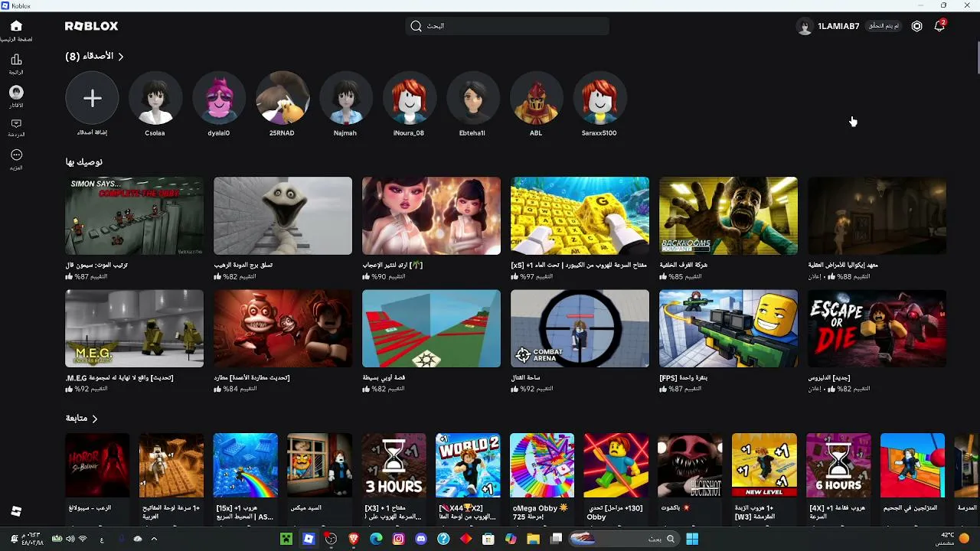980x551 pixels.
Task: Open the Backrooms Company game thumbnail
Action: [728, 216]
